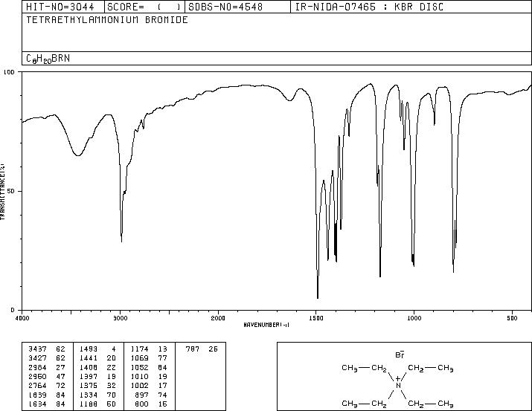Select peak value 1634 in the table
532x411 pixels.
click(x=38, y=404)
